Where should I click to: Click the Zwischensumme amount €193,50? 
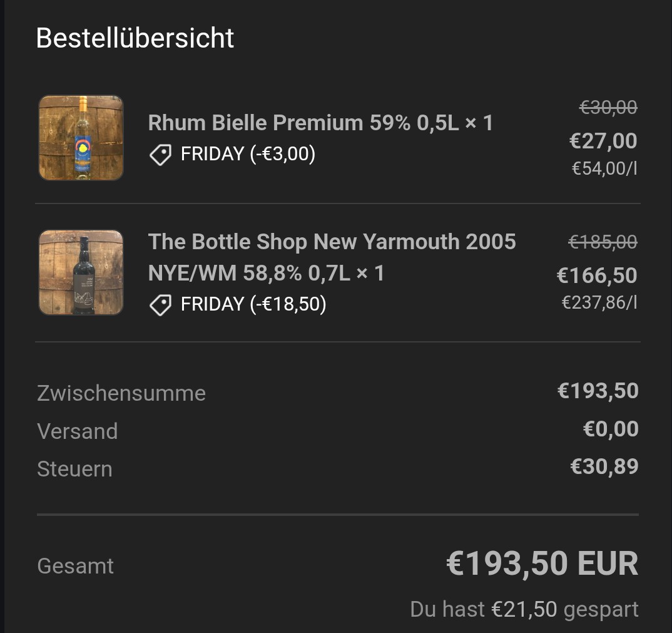pos(598,391)
